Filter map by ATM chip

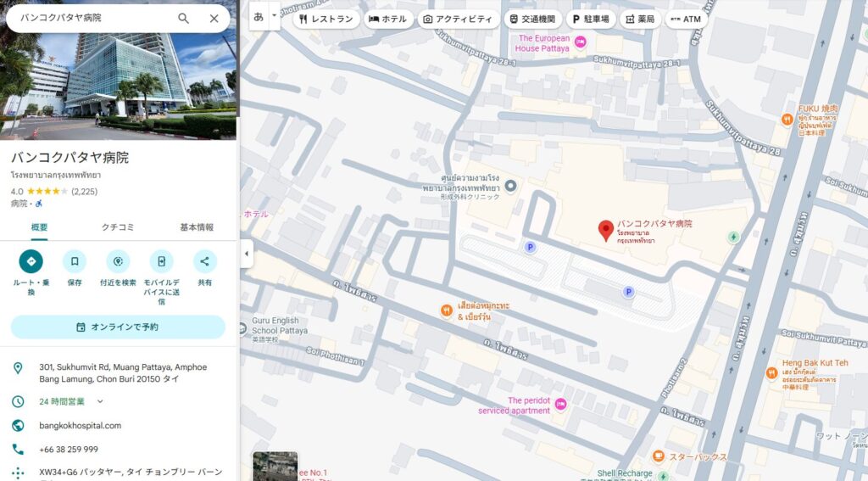686,19
